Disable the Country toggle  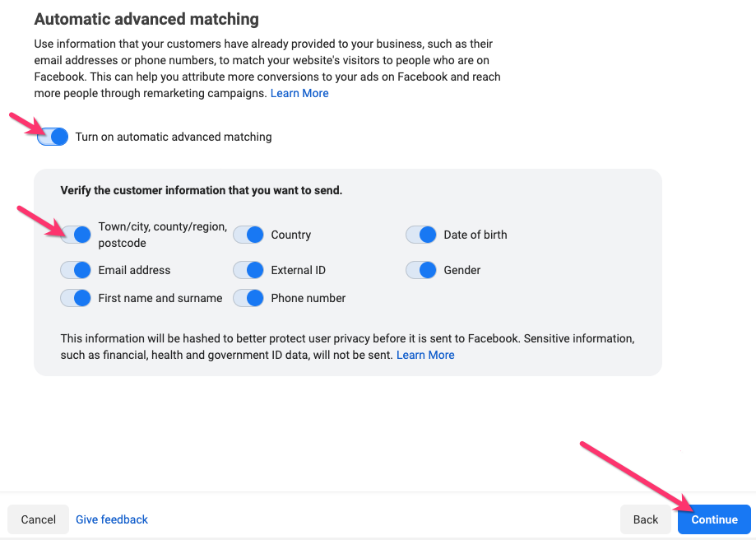[248, 235]
